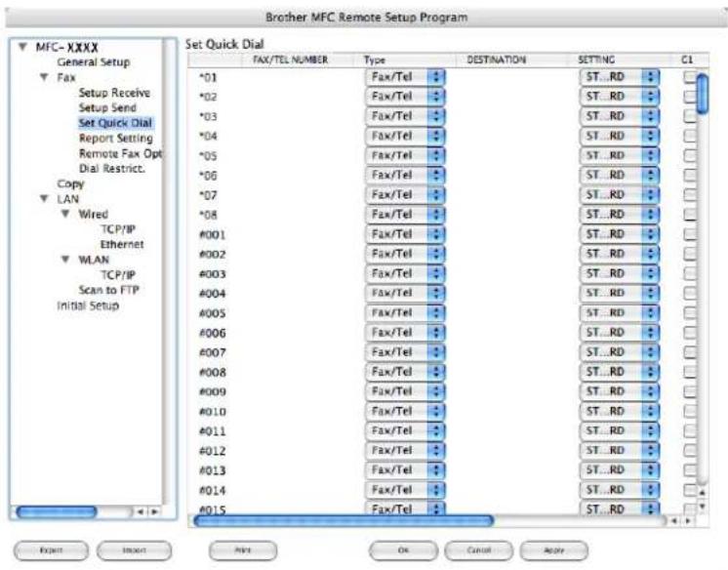Select Initial Setup in the tree

point(88,305)
